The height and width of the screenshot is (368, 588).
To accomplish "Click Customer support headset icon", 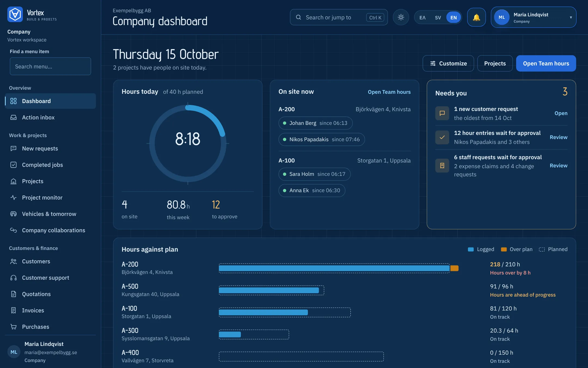I will click(13, 277).
